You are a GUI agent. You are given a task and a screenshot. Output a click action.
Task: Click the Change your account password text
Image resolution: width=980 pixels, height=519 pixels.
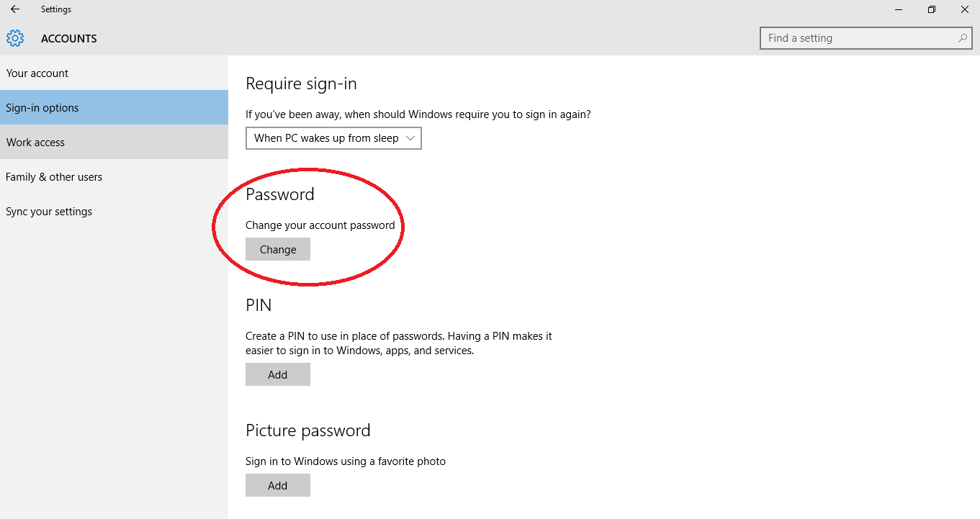coord(320,225)
